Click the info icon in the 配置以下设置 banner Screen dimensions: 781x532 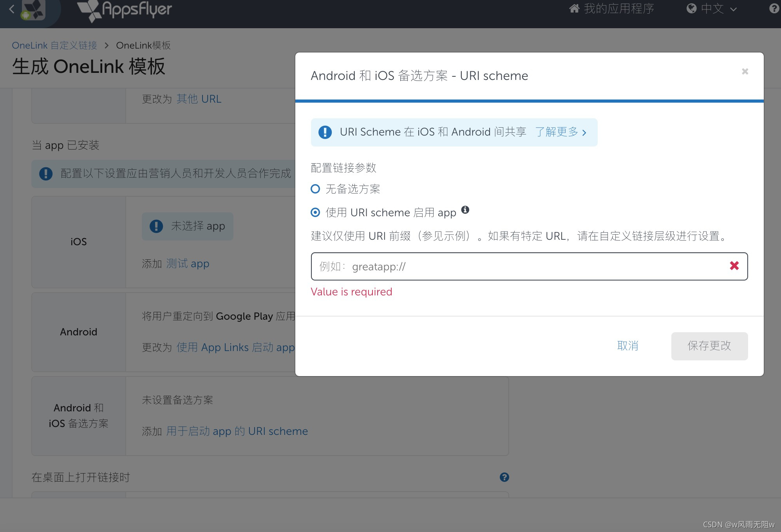click(46, 174)
